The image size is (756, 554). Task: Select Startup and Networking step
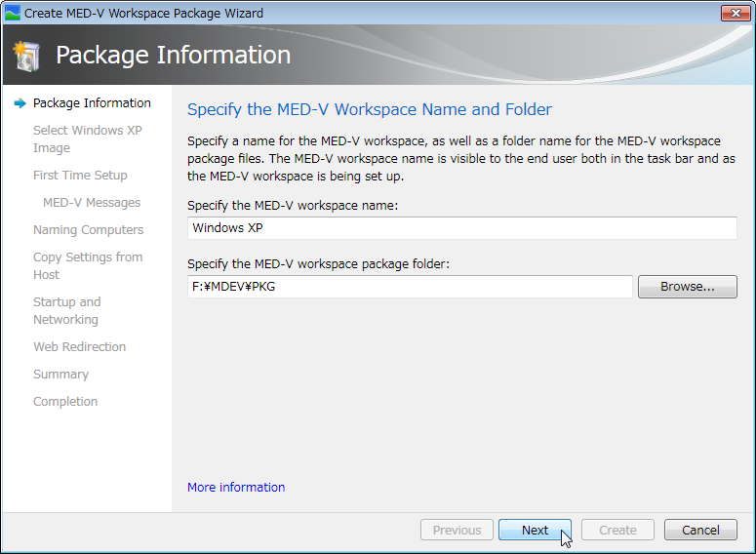click(66, 310)
